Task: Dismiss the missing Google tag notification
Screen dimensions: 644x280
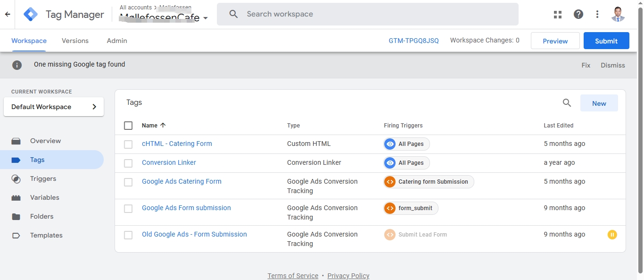Action: pyautogui.click(x=612, y=65)
